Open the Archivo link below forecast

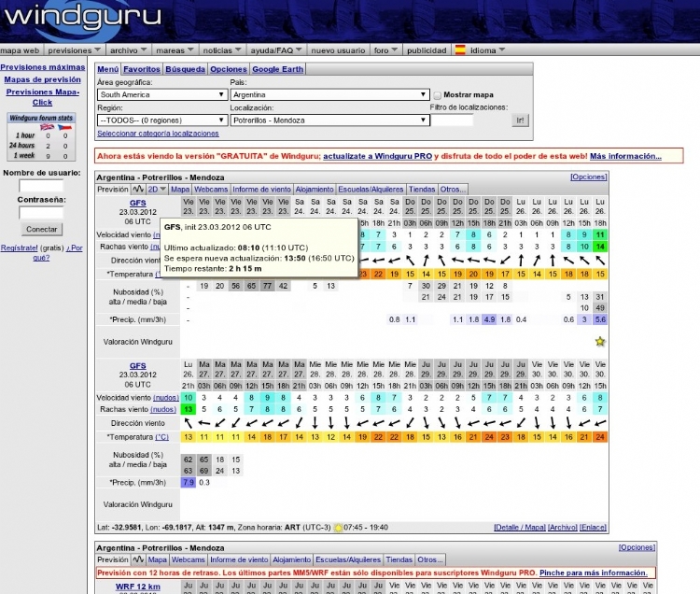click(x=562, y=528)
